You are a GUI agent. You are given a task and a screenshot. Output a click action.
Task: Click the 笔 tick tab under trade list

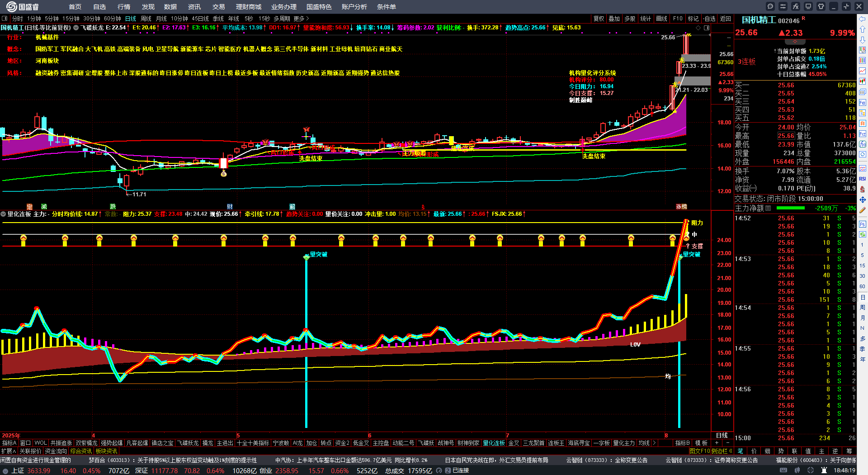740,451
